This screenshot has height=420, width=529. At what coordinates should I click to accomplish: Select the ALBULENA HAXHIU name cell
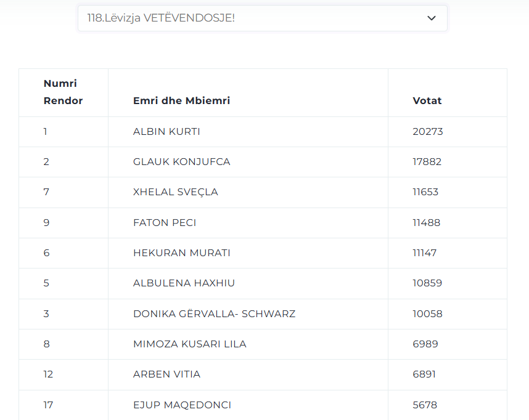click(x=248, y=283)
